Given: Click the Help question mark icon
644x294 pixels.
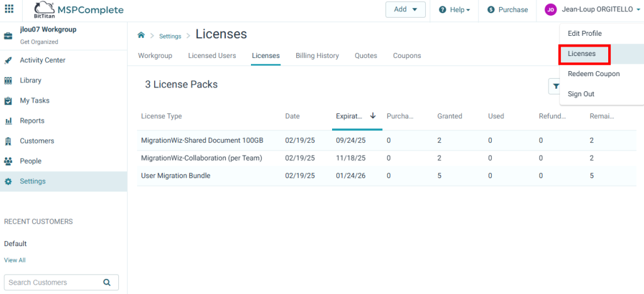Looking at the screenshot, I should (442, 10).
